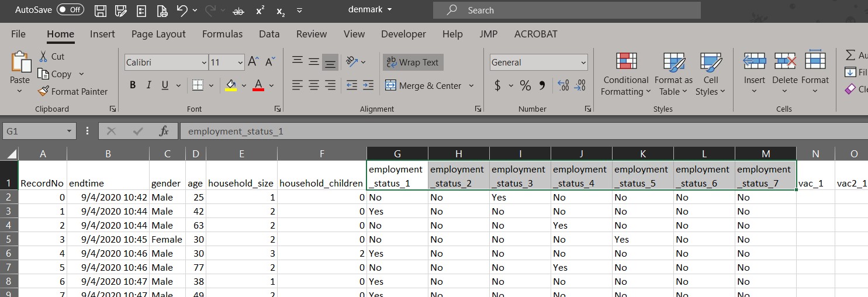
Task: Click the Center align icon
Action: [314, 86]
